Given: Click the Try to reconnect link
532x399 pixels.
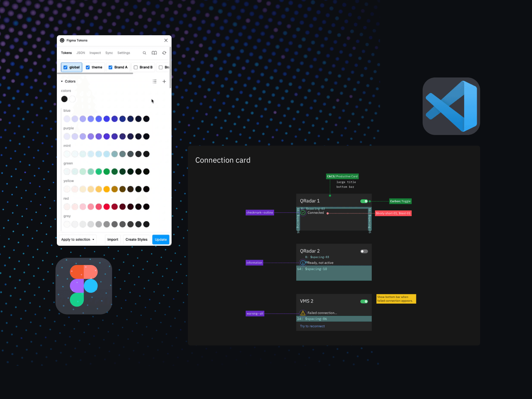Looking at the screenshot, I should 312,326.
